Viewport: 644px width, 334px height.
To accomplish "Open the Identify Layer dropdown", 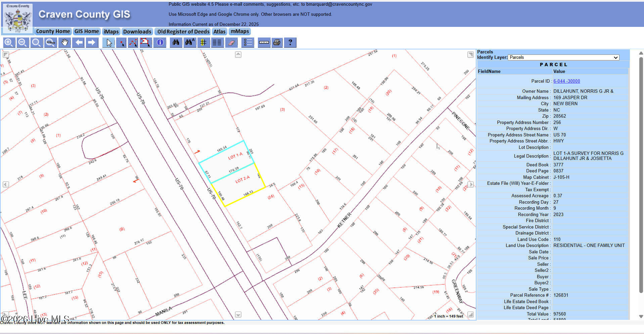I will coord(563,57).
